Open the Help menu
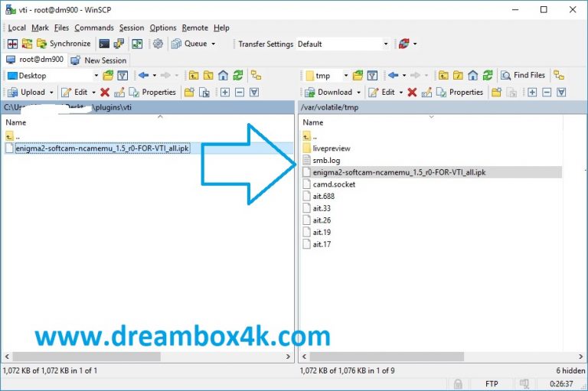The height and width of the screenshot is (391, 588). coord(221,28)
